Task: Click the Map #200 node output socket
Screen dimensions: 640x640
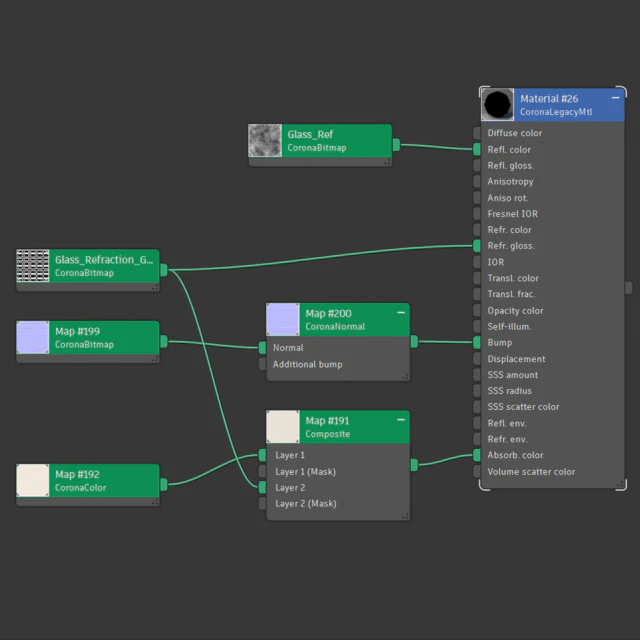Action: click(414, 341)
